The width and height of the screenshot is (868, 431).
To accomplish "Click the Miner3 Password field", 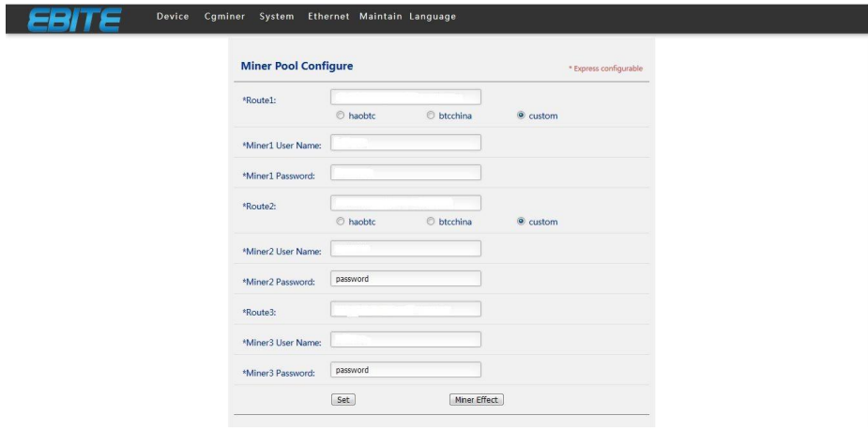I will 405,370.
